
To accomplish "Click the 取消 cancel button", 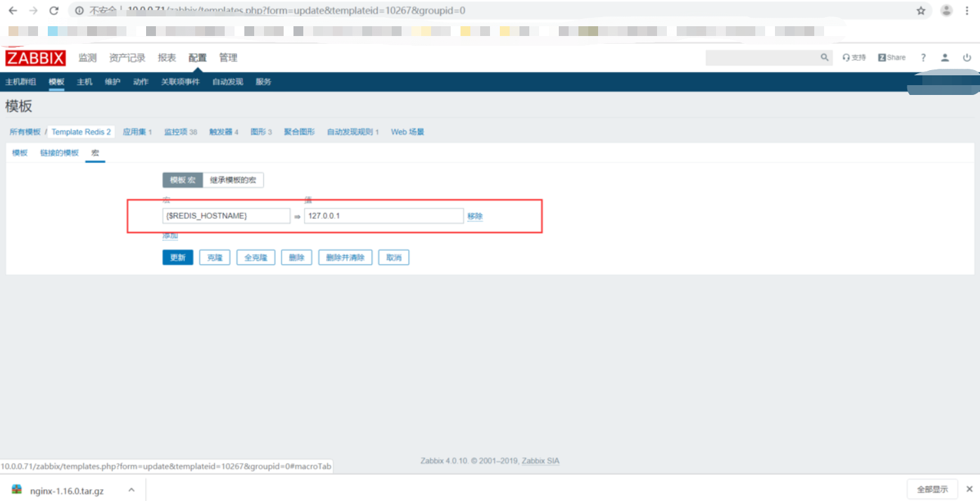I will tap(394, 257).
